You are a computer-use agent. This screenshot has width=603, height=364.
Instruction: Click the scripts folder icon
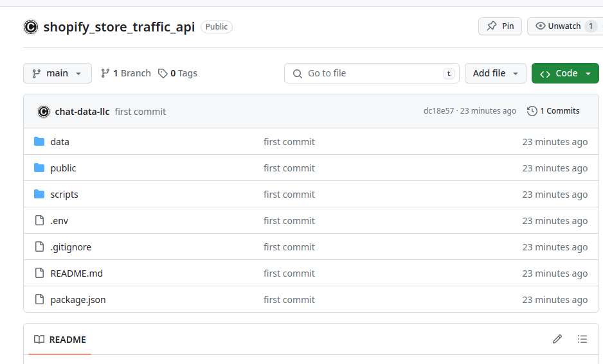[39, 195]
